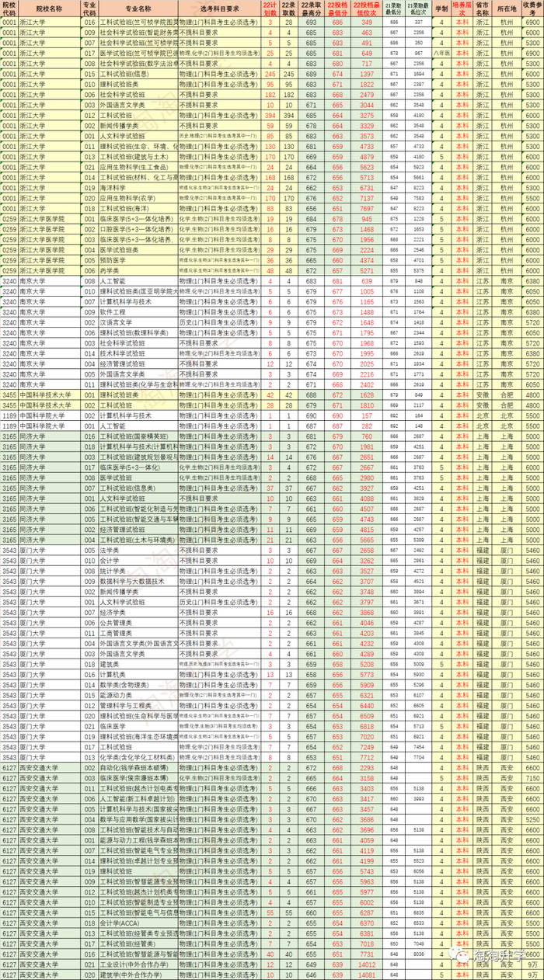The height and width of the screenshot is (980, 544).
Task: Click the 所在地 column header
Action: click(507, 9)
